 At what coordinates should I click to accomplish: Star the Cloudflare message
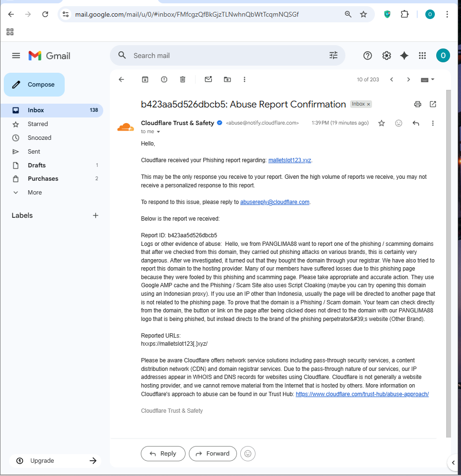[x=382, y=123]
